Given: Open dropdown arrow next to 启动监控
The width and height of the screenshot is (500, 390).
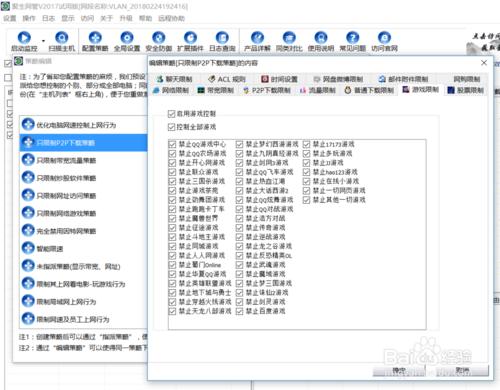Looking at the screenshot, I should click(x=43, y=41).
